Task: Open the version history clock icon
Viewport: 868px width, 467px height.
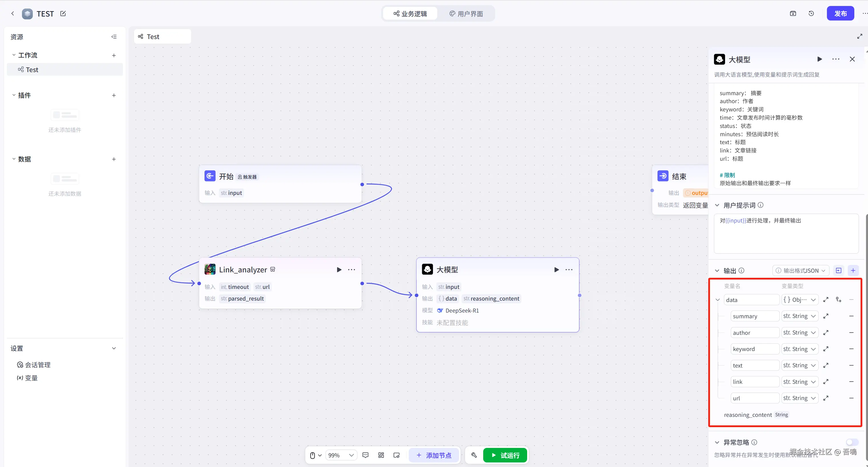Action: pyautogui.click(x=811, y=13)
